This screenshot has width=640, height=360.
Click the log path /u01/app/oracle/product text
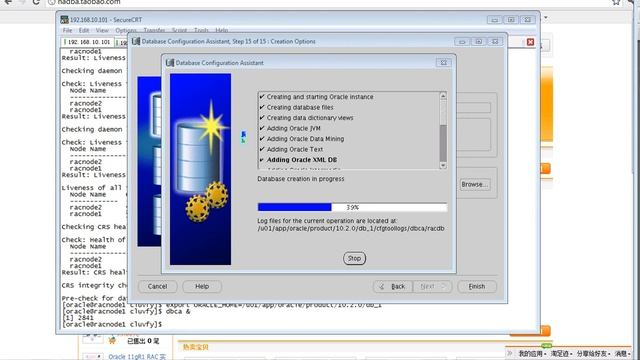coord(351,229)
